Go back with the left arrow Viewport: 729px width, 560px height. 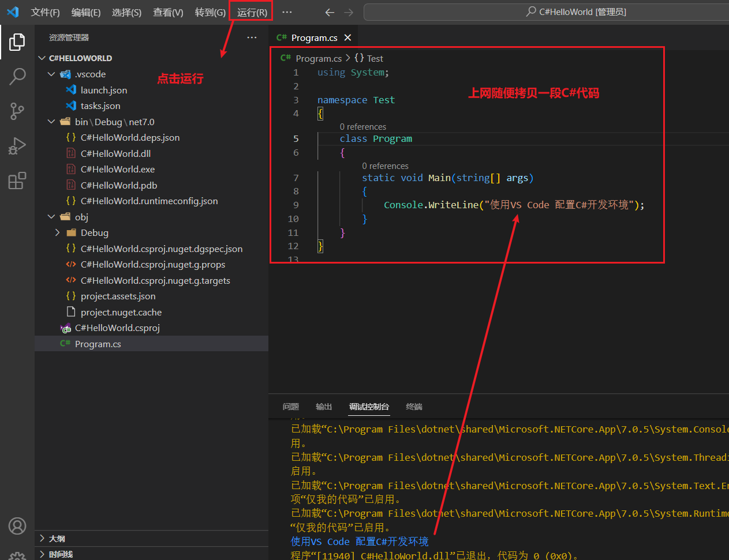[330, 12]
